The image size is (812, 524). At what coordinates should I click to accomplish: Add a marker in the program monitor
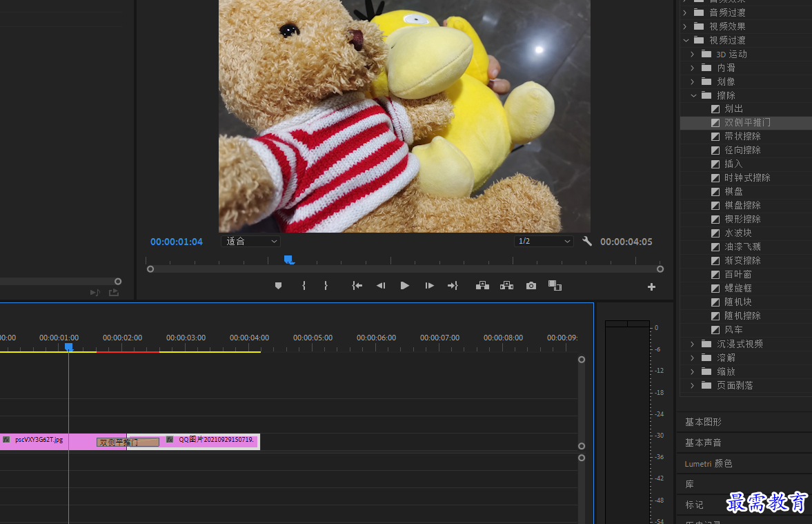(278, 286)
